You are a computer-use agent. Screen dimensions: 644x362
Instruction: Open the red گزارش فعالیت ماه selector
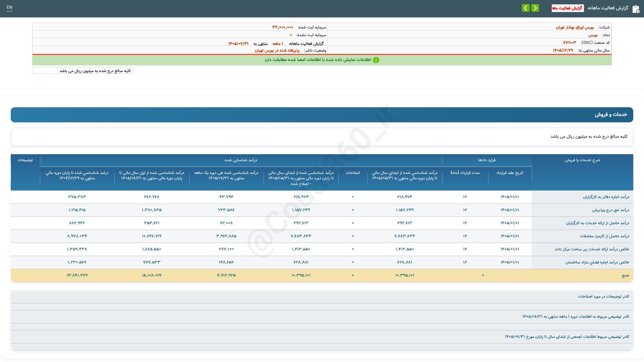coord(568,8)
